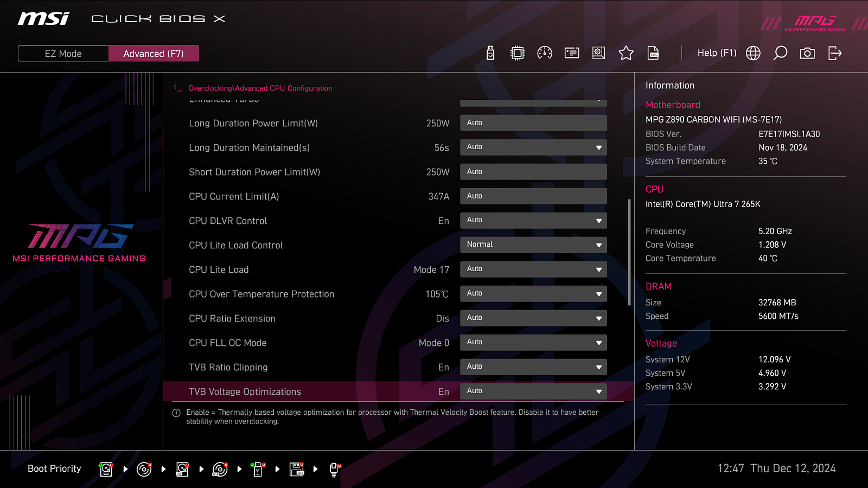Open the search magnifier icon
The image size is (868, 488).
[780, 53]
